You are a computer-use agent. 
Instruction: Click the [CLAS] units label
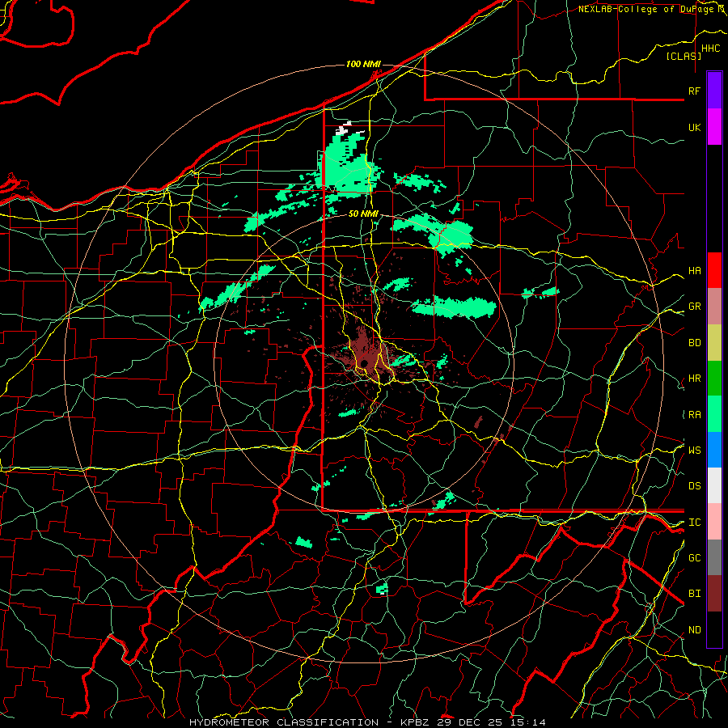(x=684, y=56)
